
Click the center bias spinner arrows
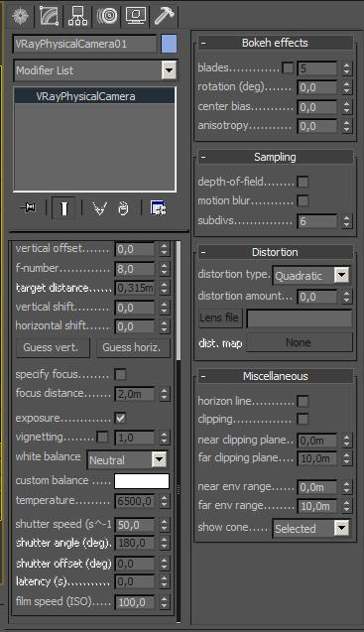[x=346, y=107]
